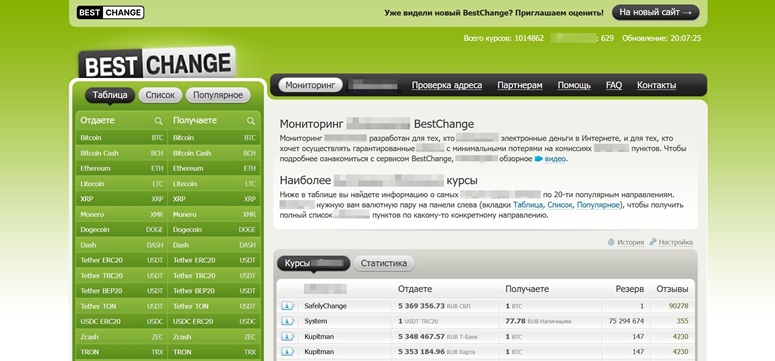Image resolution: width=775 pixels, height=361 pixels.
Task: Click the Список link in the paragraph text
Action: pos(560,205)
